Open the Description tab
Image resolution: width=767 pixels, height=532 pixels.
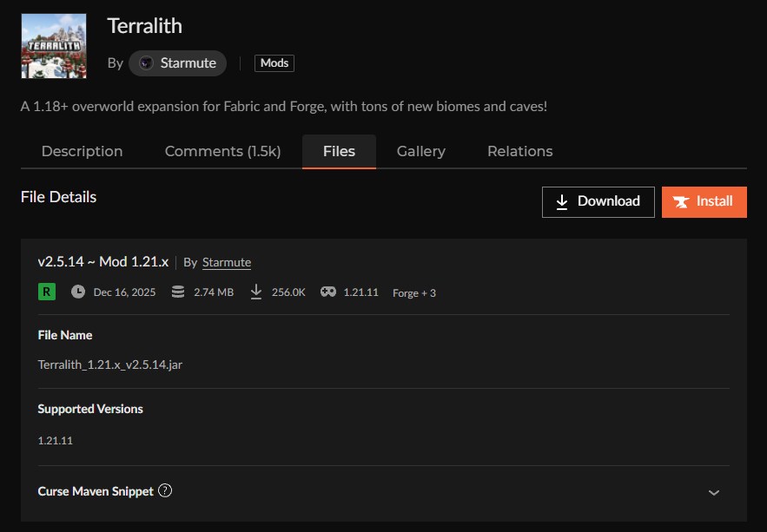[83, 151]
